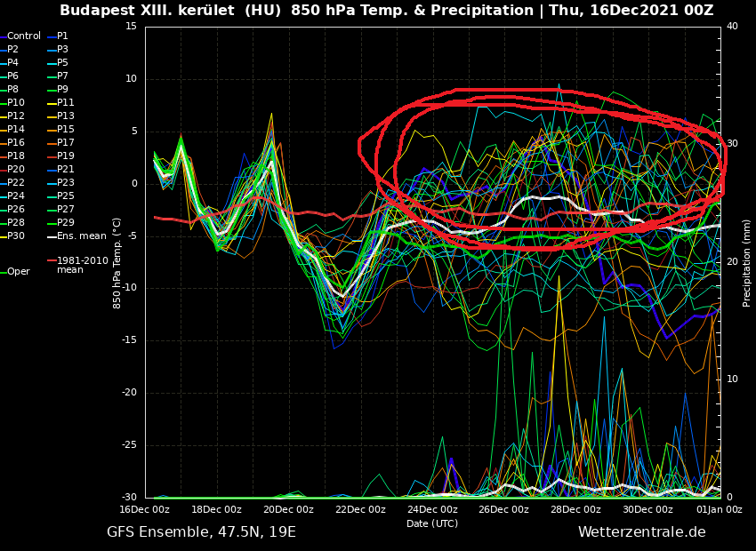Open the Wetterzentrale.de link
Image resolution: width=756 pixels, height=551 pixels.
pyautogui.click(x=641, y=532)
